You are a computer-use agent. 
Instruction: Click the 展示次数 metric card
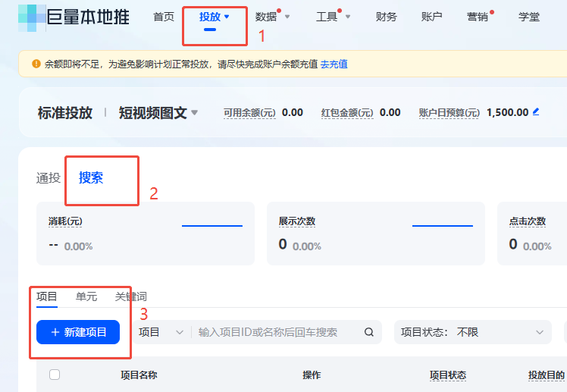pos(376,234)
